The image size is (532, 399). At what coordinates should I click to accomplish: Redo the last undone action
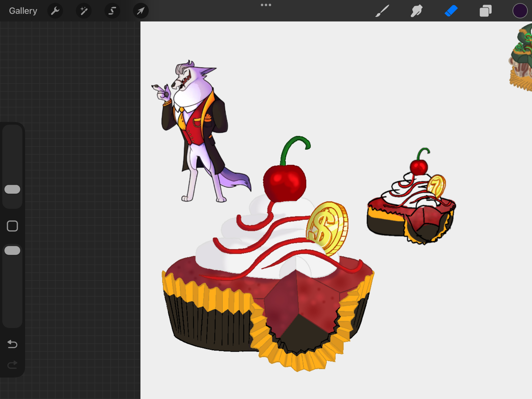click(x=13, y=365)
